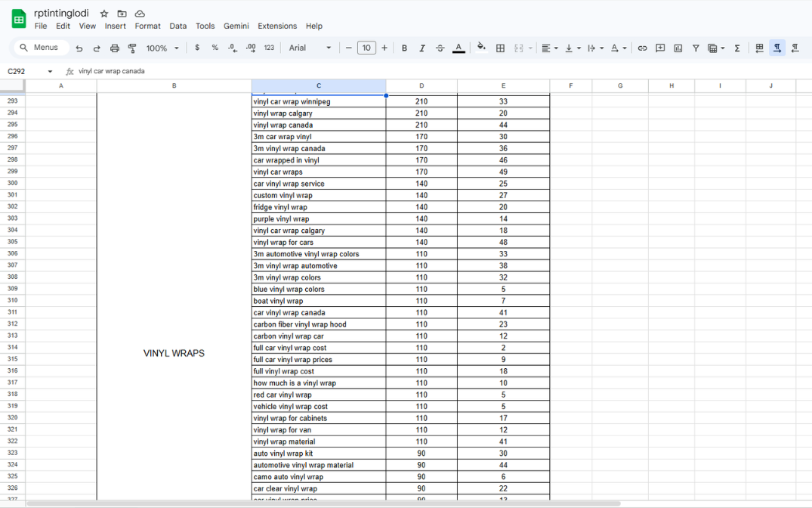812x508 pixels.
Task: Expand the name box dropdown arrow
Action: point(50,72)
